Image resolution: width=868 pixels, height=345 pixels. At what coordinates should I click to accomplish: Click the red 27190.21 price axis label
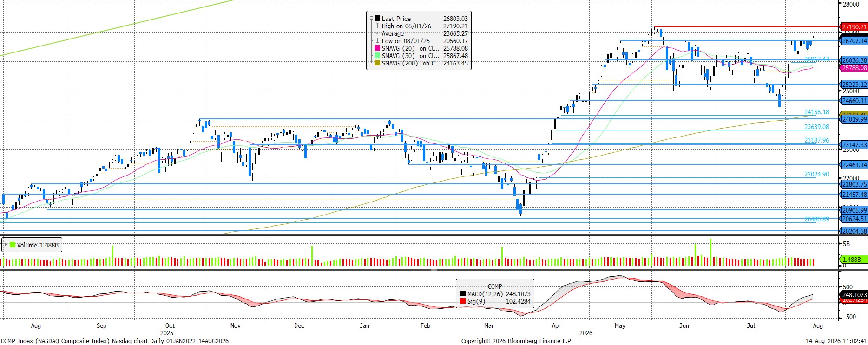coord(854,27)
